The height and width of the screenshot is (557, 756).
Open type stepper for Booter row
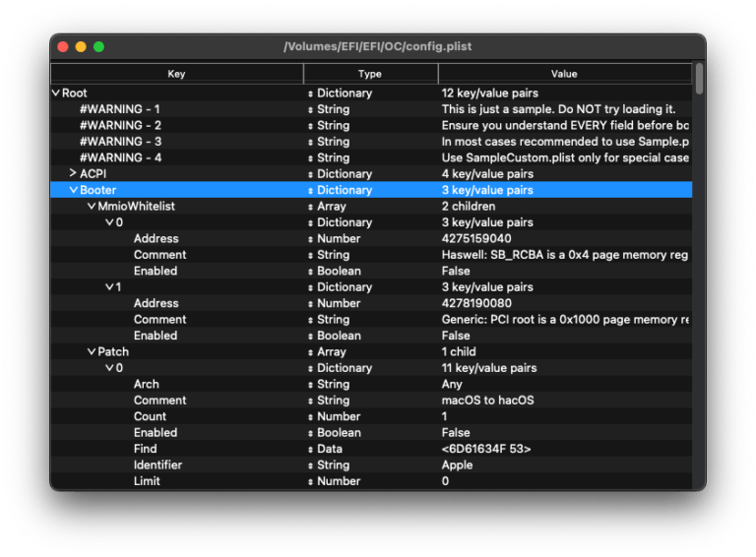tap(311, 190)
